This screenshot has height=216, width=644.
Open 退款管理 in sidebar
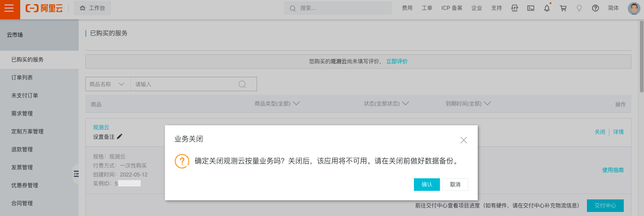tap(39, 149)
